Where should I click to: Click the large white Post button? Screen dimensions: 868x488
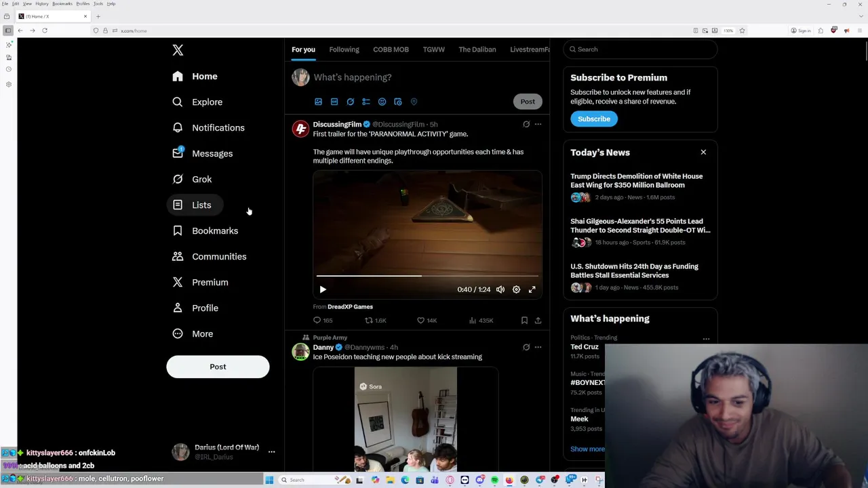coord(218,367)
